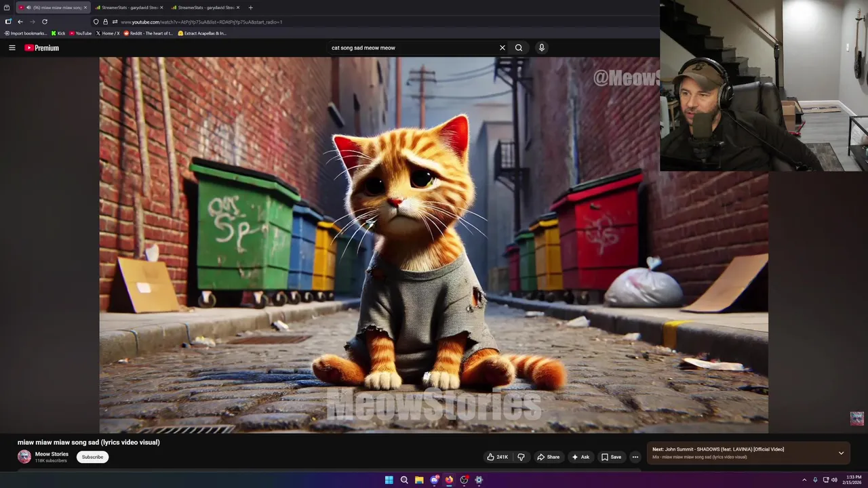Open the YouTube guide hamburger menu
The height and width of the screenshot is (488, 868).
12,47
